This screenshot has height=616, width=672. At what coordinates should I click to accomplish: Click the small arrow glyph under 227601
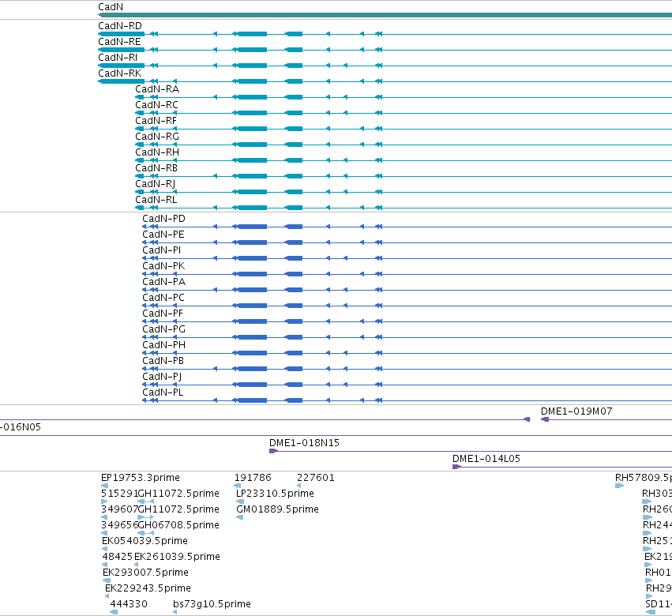(298, 486)
